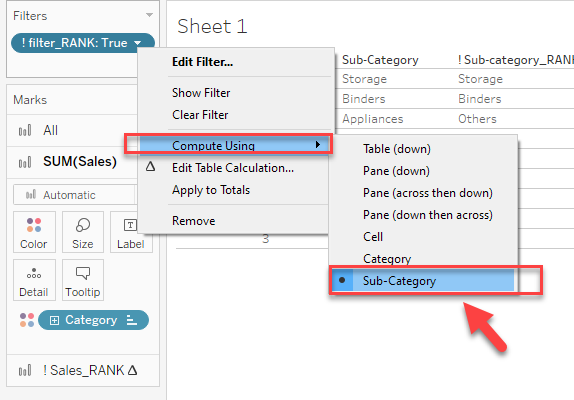Image resolution: width=574 pixels, height=400 pixels.
Task: Open the Label marks card
Action: click(x=131, y=232)
